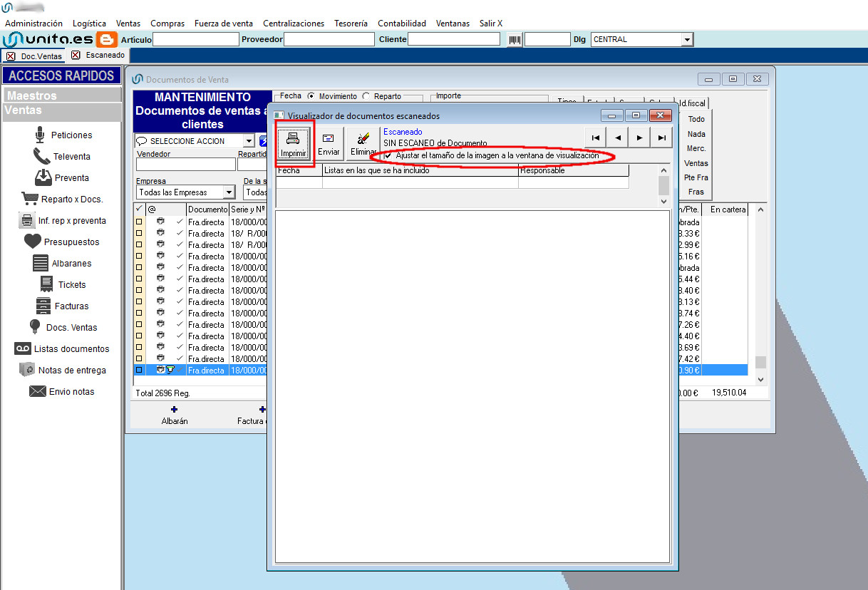The width and height of the screenshot is (868, 590).
Task: Open Docs. Ventas lightbulb shortcut
Action: (x=62, y=327)
